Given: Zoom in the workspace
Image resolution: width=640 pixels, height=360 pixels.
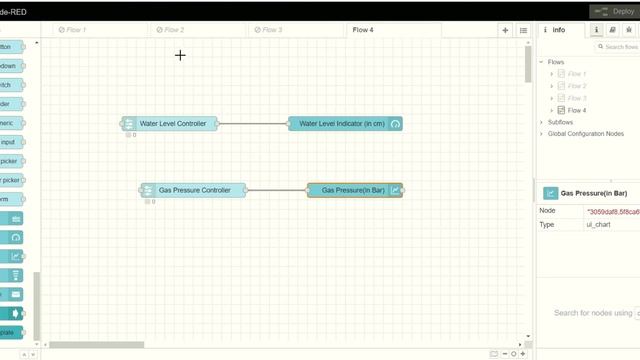Looking at the screenshot, I should click(522, 354).
